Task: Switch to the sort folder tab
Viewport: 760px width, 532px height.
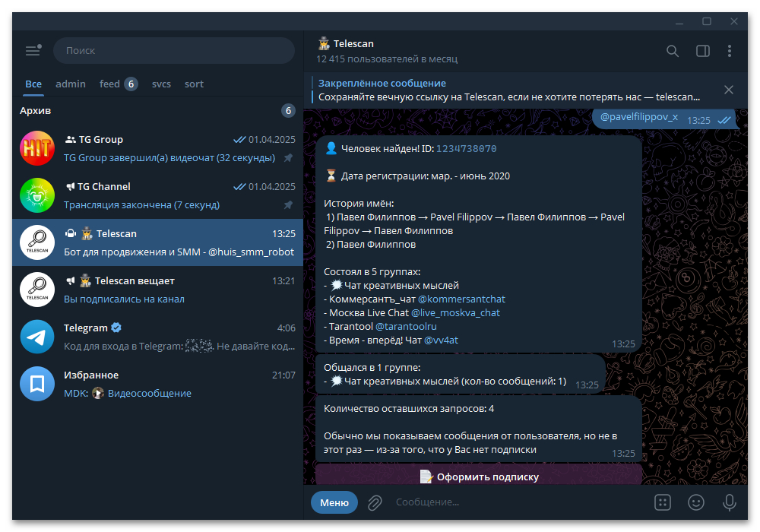Action: click(194, 84)
